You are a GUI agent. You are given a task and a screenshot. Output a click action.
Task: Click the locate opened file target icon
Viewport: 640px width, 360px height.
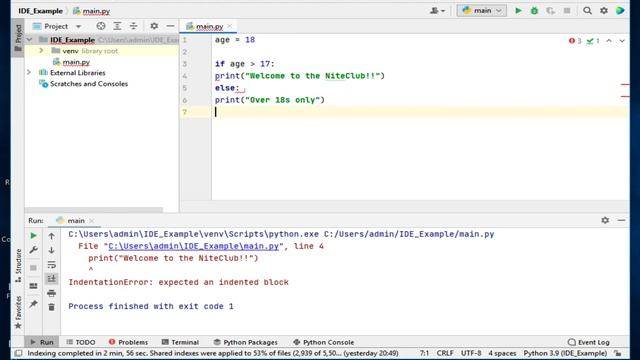tap(101, 26)
